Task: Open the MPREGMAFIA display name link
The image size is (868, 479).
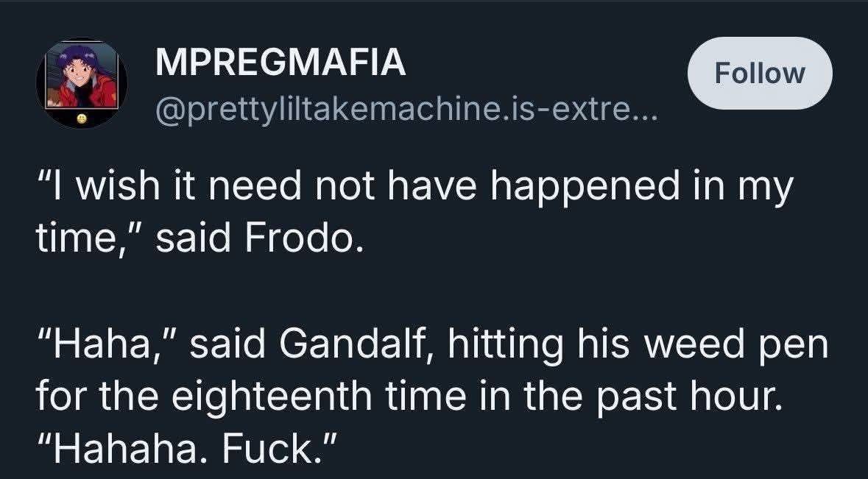Action: [x=280, y=62]
